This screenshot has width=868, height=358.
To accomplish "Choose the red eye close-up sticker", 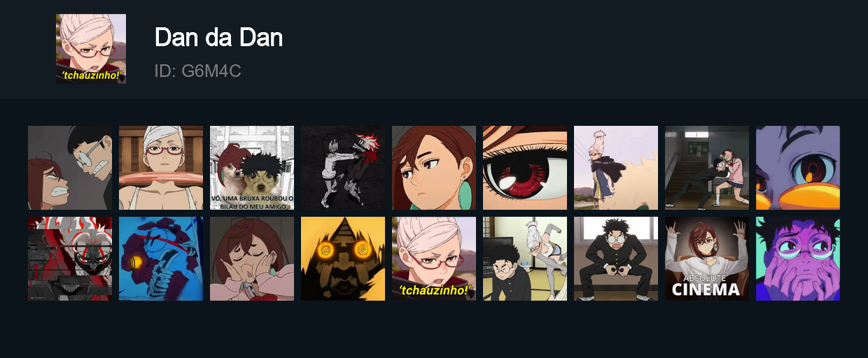I will (525, 168).
